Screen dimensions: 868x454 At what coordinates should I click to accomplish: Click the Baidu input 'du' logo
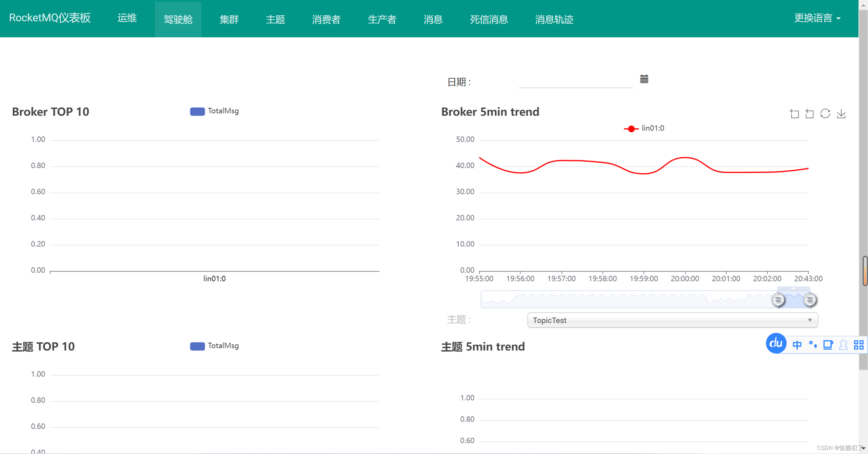[776, 343]
